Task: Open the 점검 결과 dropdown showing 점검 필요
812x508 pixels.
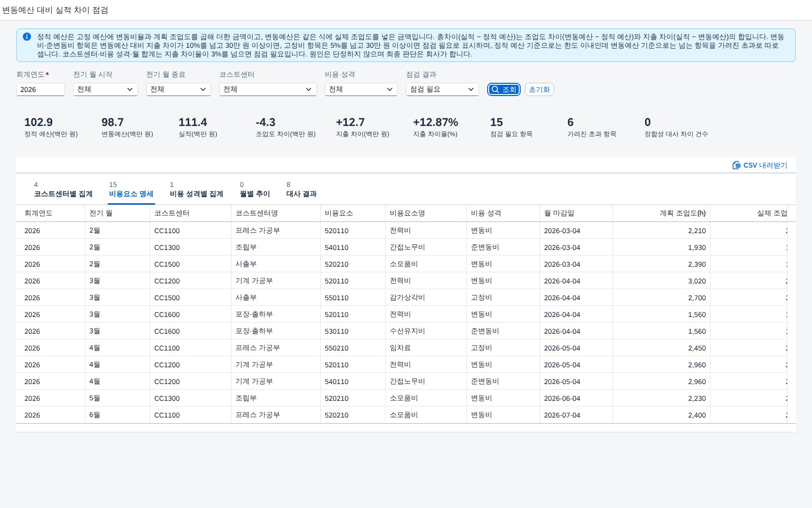Action: pos(443,89)
